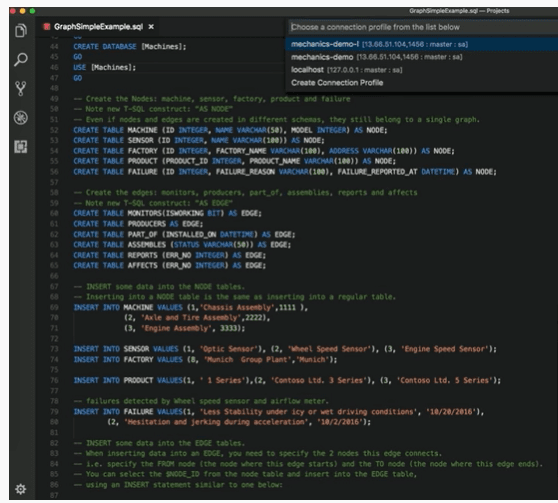Open the Extensions icon in sidebar
This screenshot has width=558, height=503.
point(21,147)
